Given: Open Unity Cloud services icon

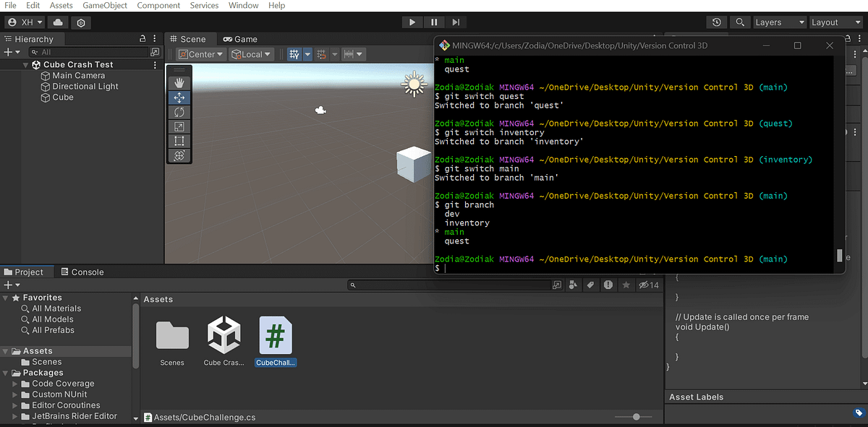Looking at the screenshot, I should click(x=57, y=22).
